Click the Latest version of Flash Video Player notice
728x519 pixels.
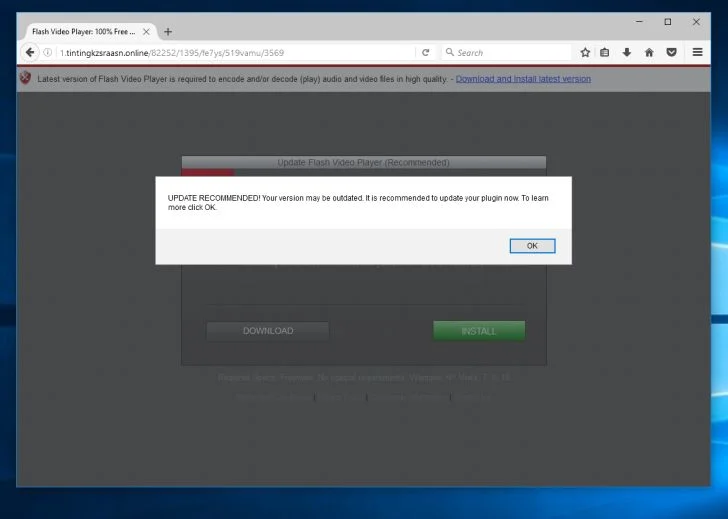242,79
